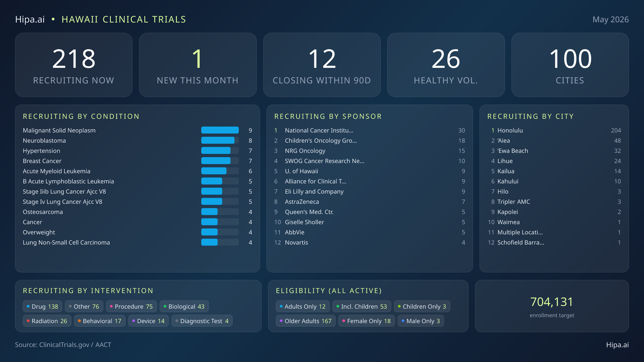Image resolution: width=644 pixels, height=362 pixels.
Task: Open the New This Month card
Action: click(x=198, y=65)
